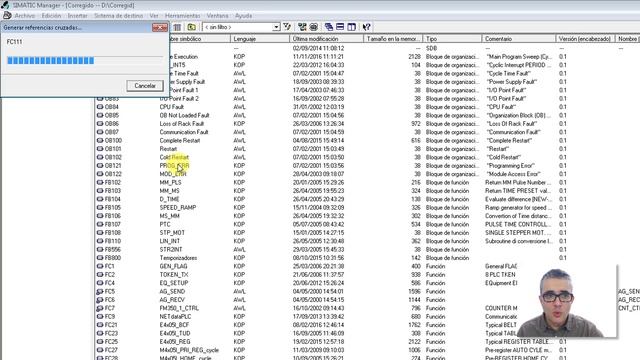Select the symbolic name 'TOKEN_TX'
The height and width of the screenshot is (360, 640).
(x=174, y=274)
